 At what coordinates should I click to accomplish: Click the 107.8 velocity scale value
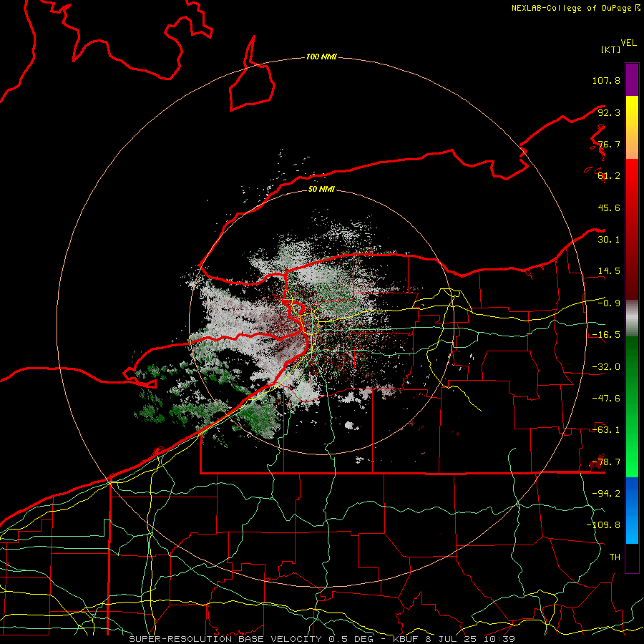click(x=606, y=80)
